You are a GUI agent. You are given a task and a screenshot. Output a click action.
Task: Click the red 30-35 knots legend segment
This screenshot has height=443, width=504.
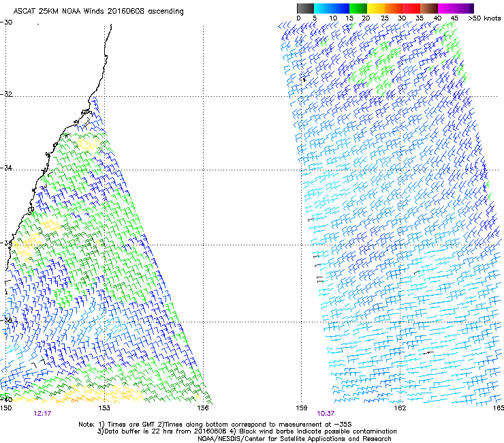[411, 8]
